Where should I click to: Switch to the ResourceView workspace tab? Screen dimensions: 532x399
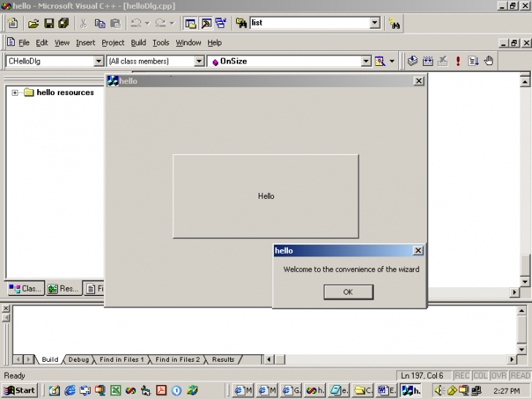pos(64,289)
